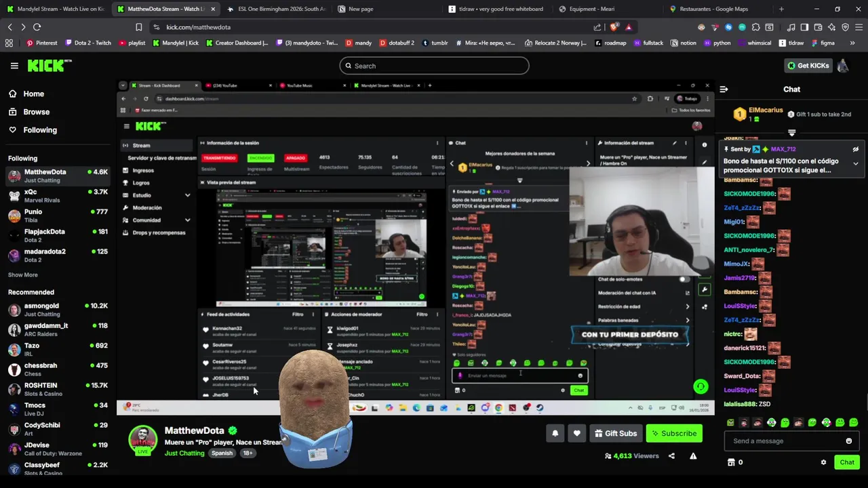Click MatthewDota streamer avatar

143,441
